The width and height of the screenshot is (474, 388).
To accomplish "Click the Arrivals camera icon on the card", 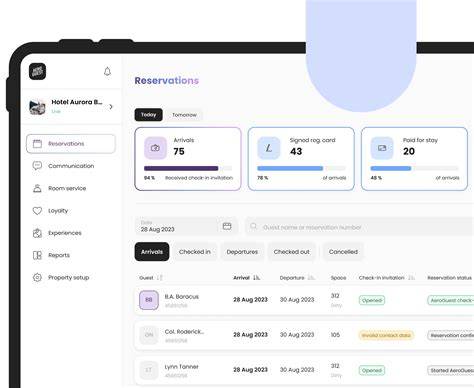I will click(155, 148).
